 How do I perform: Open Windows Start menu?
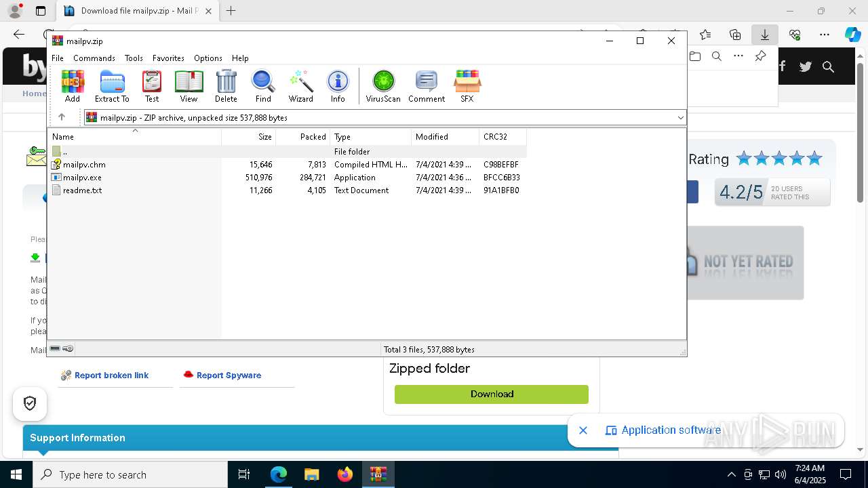pyautogui.click(x=16, y=474)
